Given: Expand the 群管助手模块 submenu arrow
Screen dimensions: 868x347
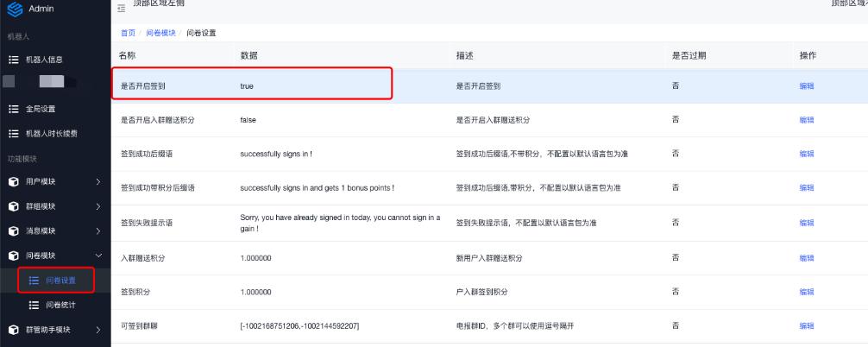Looking at the screenshot, I should [98, 330].
